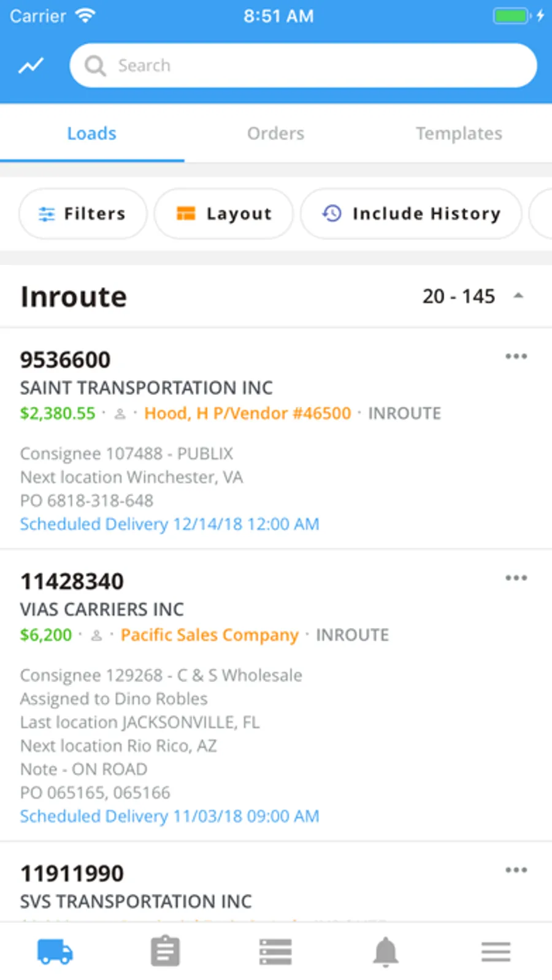Open more options for load 11428340

[516, 578]
